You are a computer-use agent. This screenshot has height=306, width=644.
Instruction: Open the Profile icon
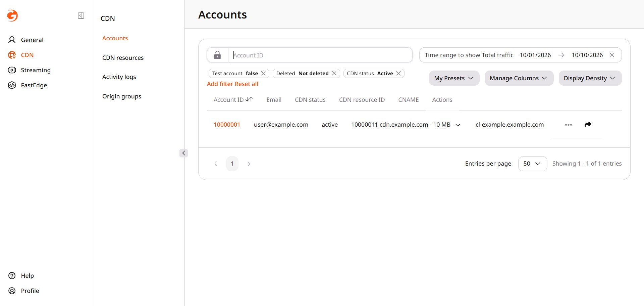[x=12, y=291]
